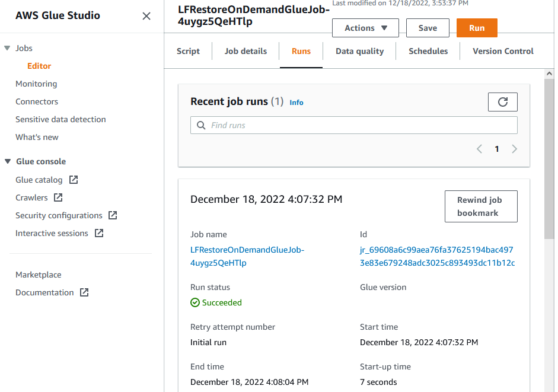The image size is (558, 392).
Task: Click Start-up time value 7 seconds
Action: (378, 382)
